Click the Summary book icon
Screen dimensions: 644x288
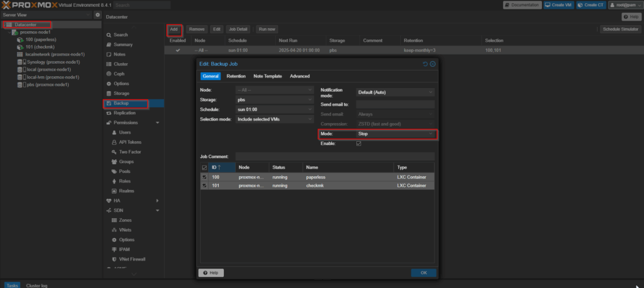[109, 45]
